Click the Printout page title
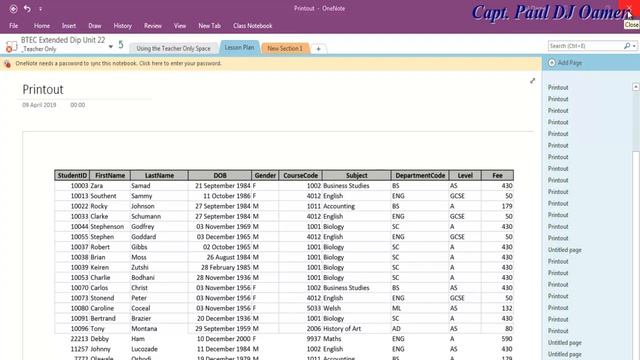Screen dimensions: 640x360 pyautogui.click(x=43, y=89)
